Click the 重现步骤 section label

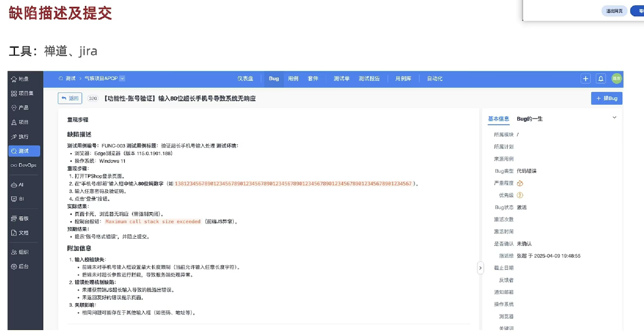[x=78, y=120]
